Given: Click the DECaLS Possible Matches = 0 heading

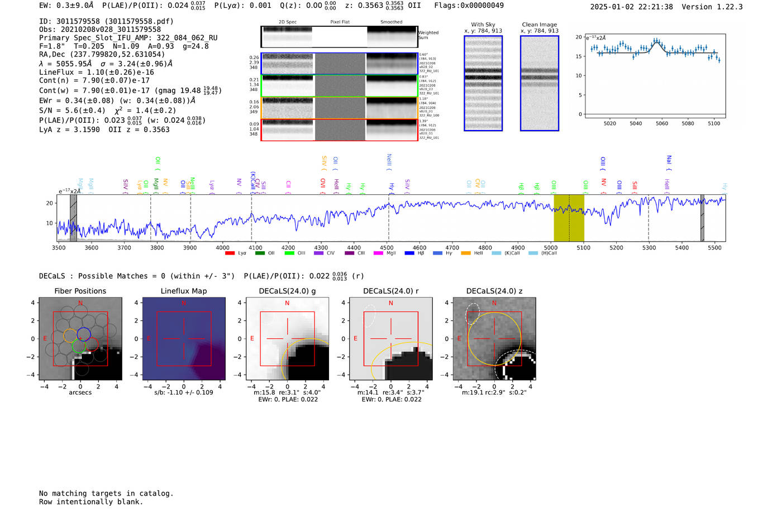Looking at the screenshot, I should pos(137,276).
